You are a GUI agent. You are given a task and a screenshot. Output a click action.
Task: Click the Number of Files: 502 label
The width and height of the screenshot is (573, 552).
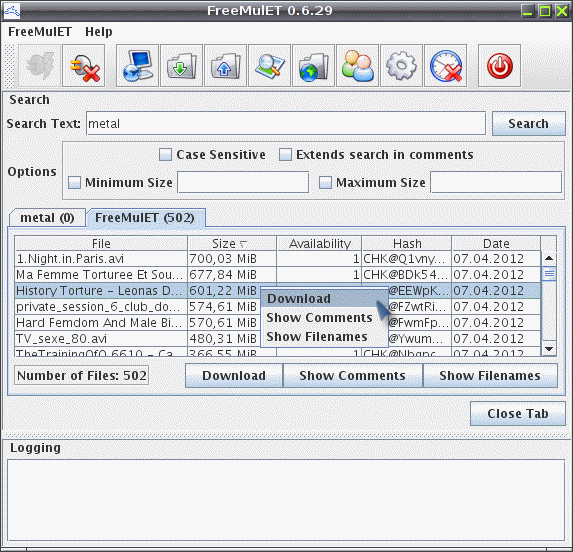click(81, 376)
